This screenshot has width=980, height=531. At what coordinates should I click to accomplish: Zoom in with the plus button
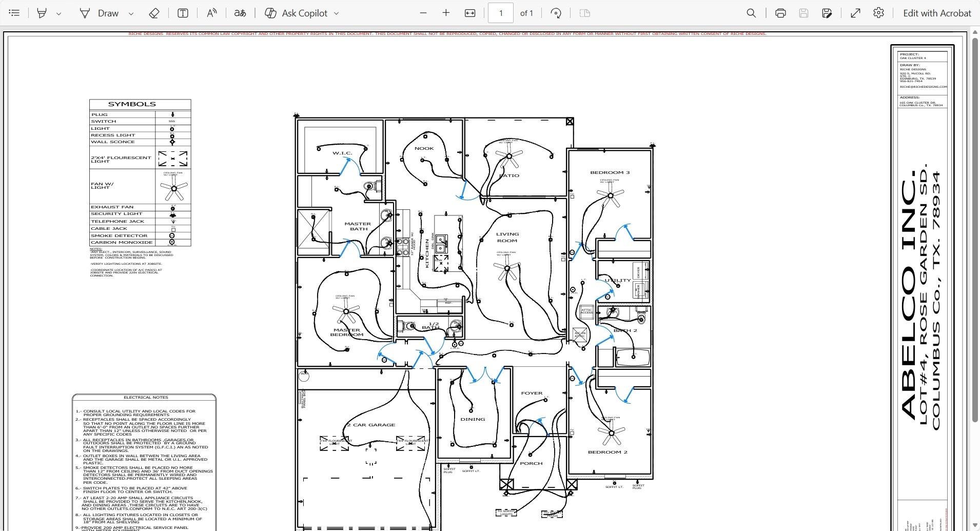[x=446, y=13]
